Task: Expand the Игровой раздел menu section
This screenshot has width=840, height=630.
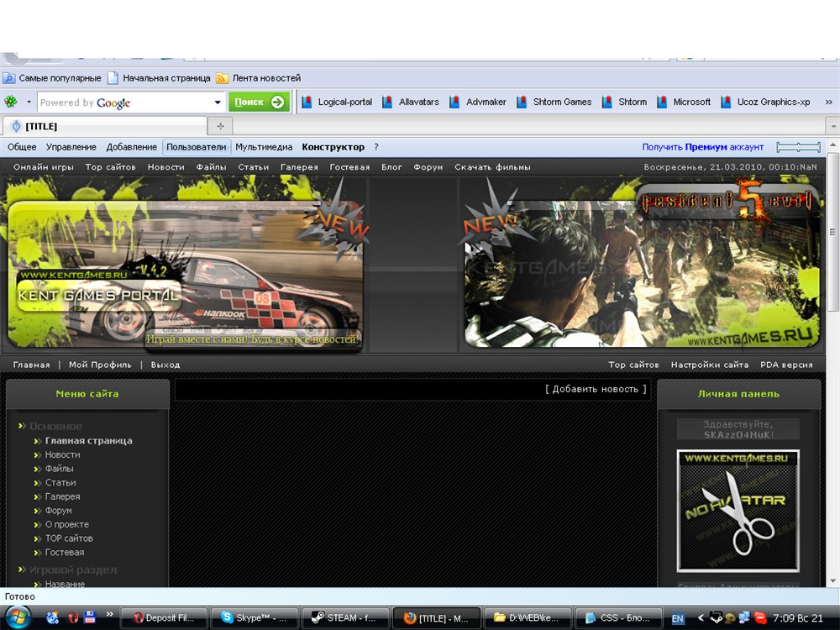Action: point(73,570)
